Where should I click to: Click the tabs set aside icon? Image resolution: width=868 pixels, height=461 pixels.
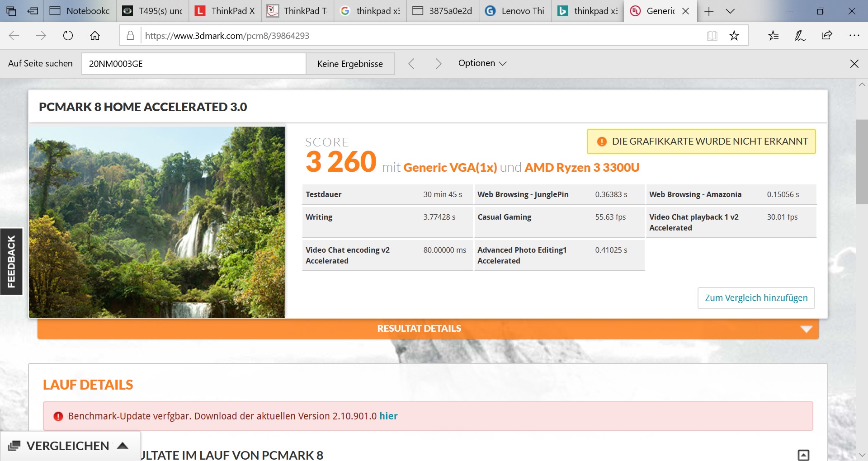coord(11,11)
